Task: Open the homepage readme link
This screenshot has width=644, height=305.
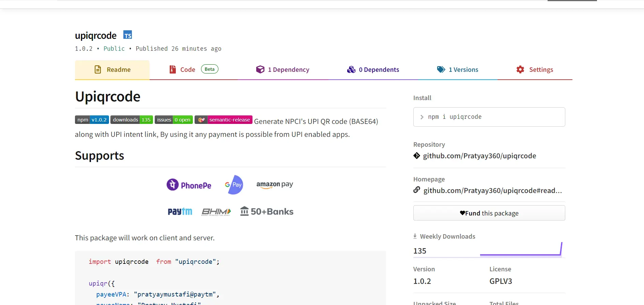Action: click(492, 191)
